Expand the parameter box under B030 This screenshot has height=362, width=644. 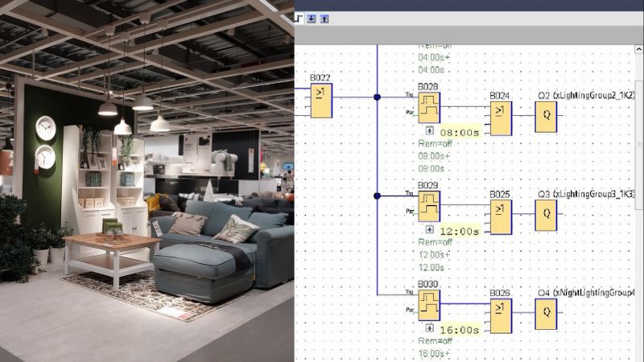point(429,328)
